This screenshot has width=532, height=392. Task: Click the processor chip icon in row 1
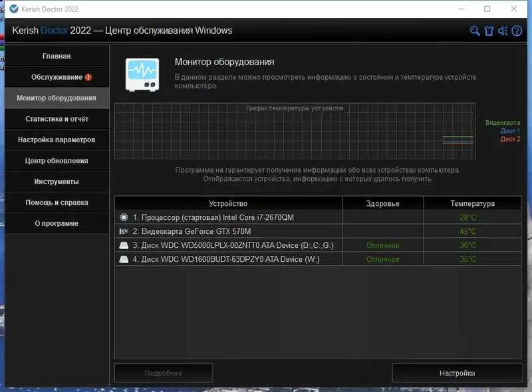124,217
